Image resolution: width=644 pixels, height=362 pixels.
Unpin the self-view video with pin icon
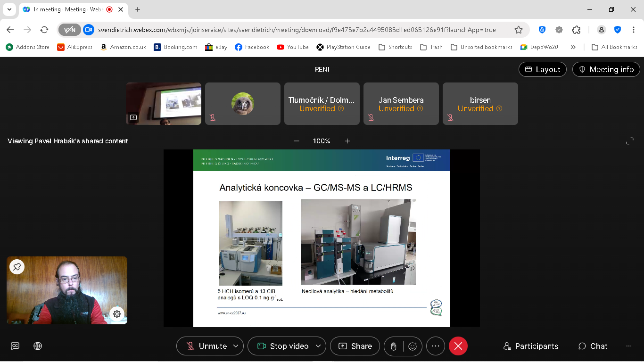tap(17, 267)
